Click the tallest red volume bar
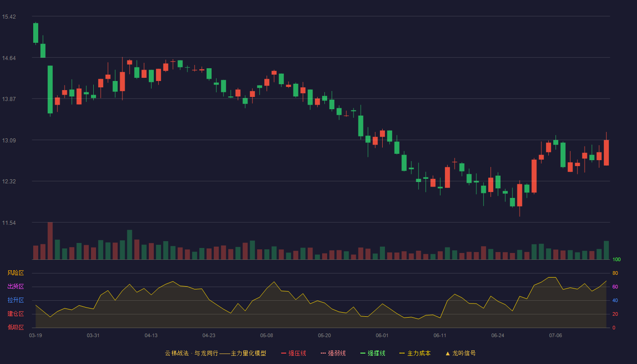 50,241
